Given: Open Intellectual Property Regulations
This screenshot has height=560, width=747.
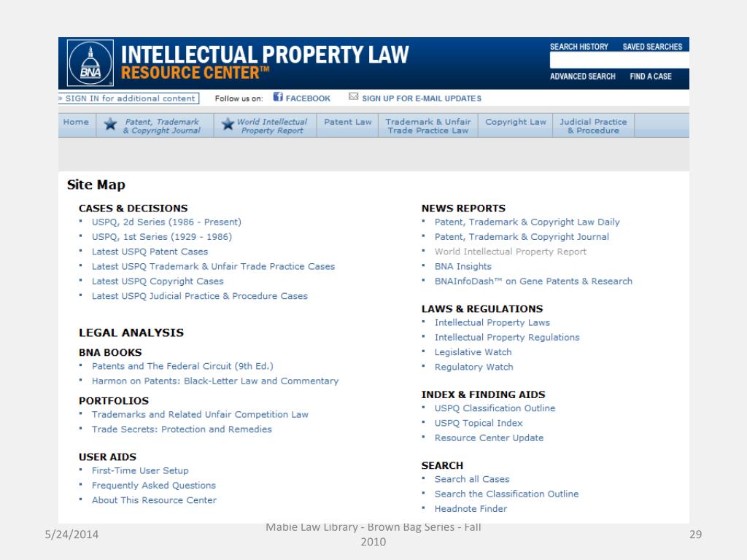Looking at the screenshot, I should pyautogui.click(x=507, y=337).
